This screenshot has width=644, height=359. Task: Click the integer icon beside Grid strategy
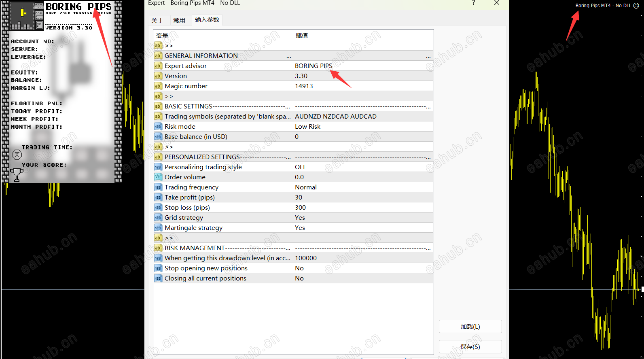coord(158,218)
